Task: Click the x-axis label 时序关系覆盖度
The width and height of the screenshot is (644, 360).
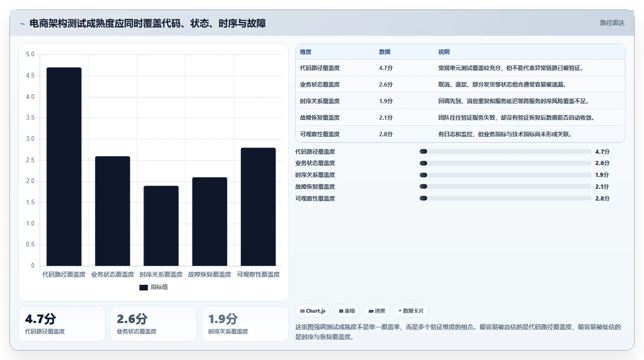Action: pyautogui.click(x=161, y=274)
